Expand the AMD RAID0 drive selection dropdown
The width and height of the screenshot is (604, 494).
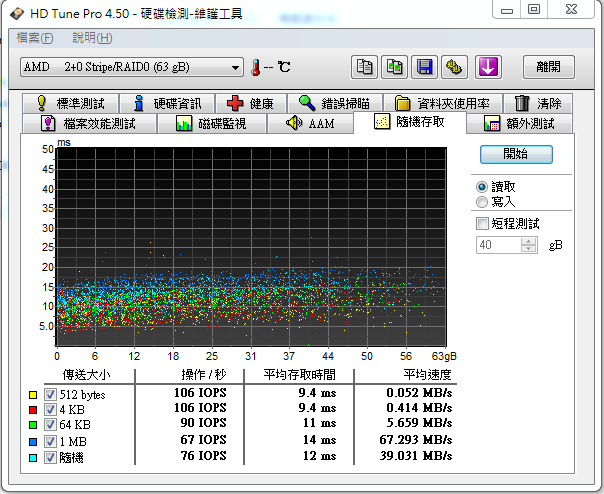click(x=132, y=67)
